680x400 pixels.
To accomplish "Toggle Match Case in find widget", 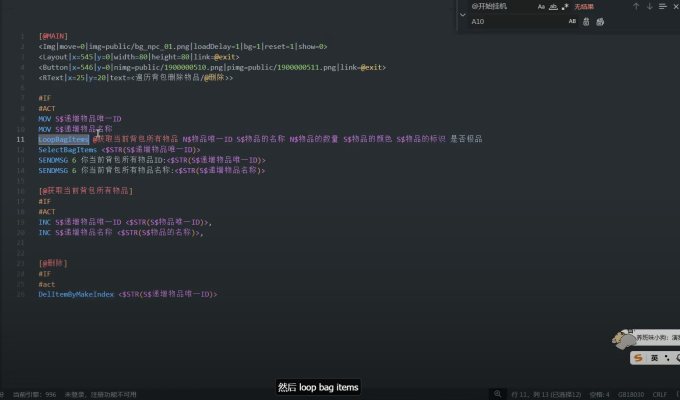I will tap(541, 6).
